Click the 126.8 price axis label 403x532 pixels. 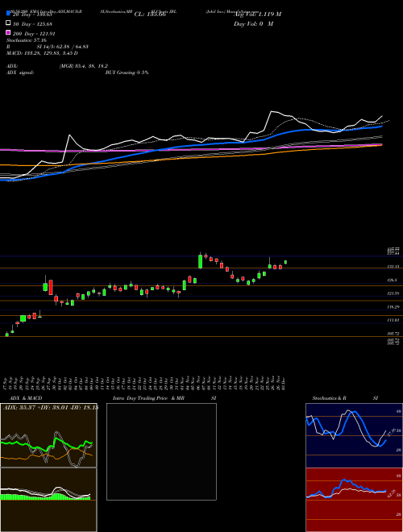tap(392, 281)
